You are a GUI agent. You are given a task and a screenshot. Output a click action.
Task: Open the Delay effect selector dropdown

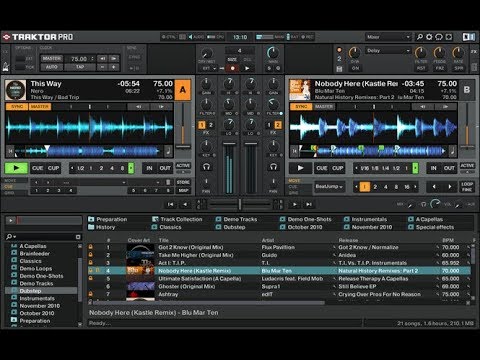click(x=388, y=51)
